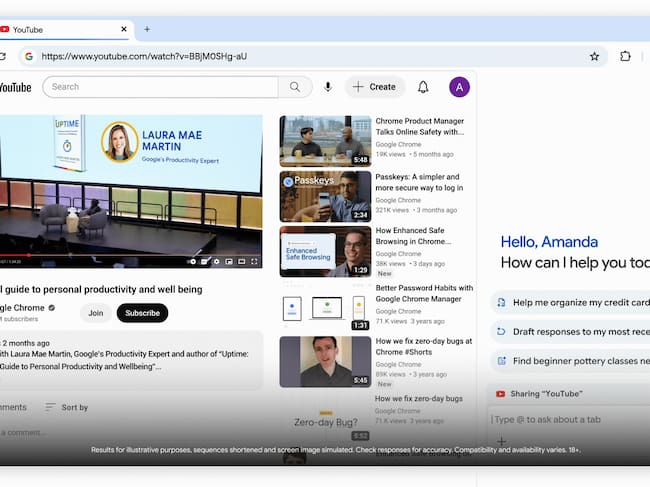Open the zero-day bugs Shorts thumbnail
Viewport: 650px width, 487px height.
325,361
